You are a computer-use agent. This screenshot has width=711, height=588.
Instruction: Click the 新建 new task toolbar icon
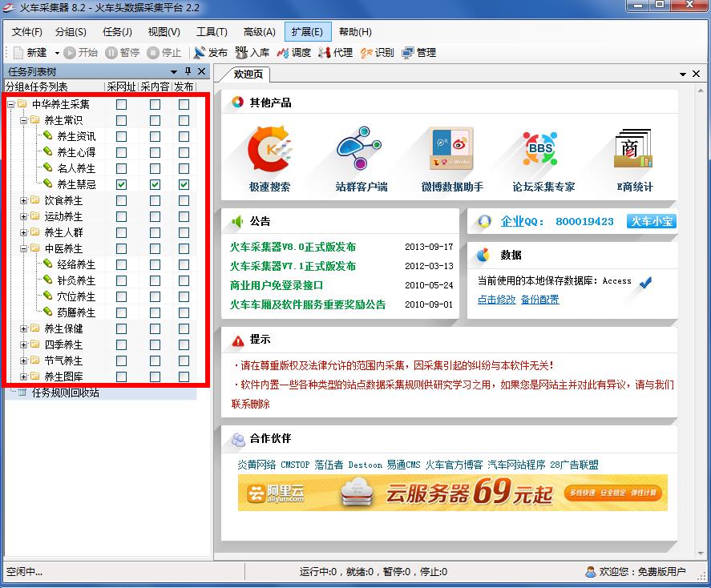point(18,53)
